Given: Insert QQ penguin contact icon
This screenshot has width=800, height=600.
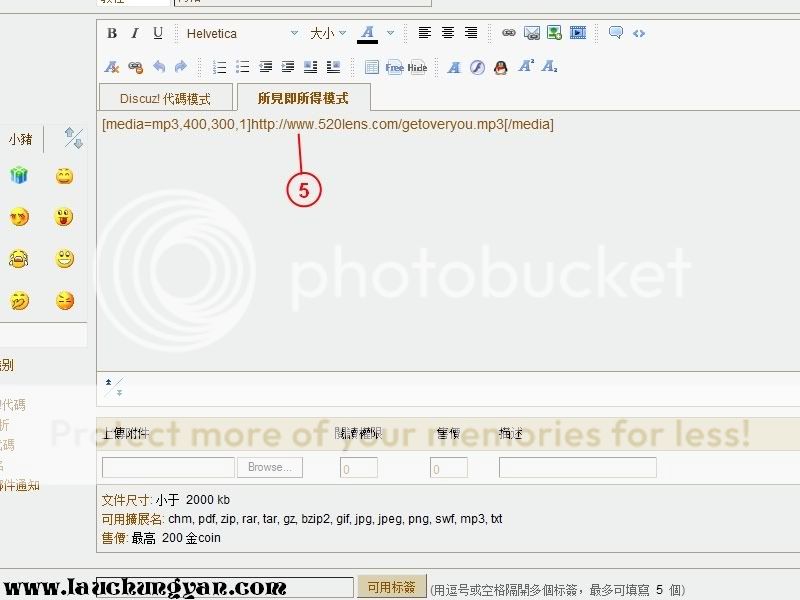Looking at the screenshot, I should pos(501,67).
